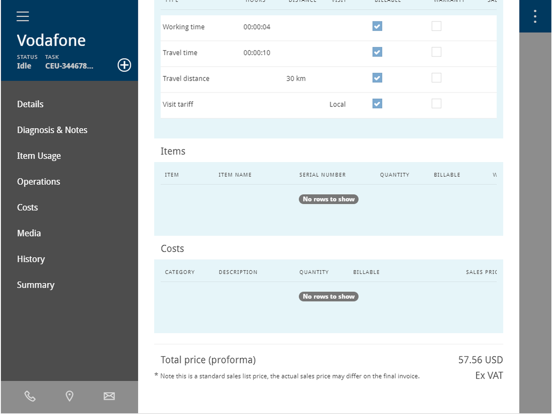
Task: Enable warranty checkbox for Working time
Action: coord(436,26)
